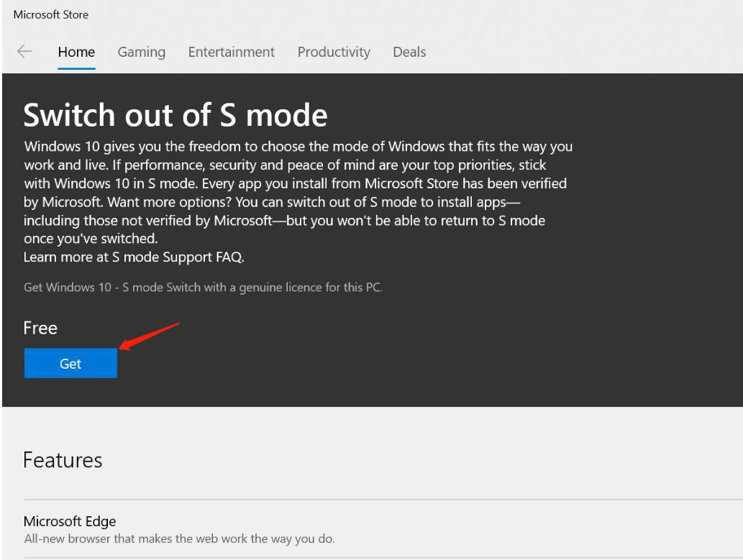Viewport: 743px width, 560px height.
Task: Click the All-new browser description text
Action: point(179,538)
